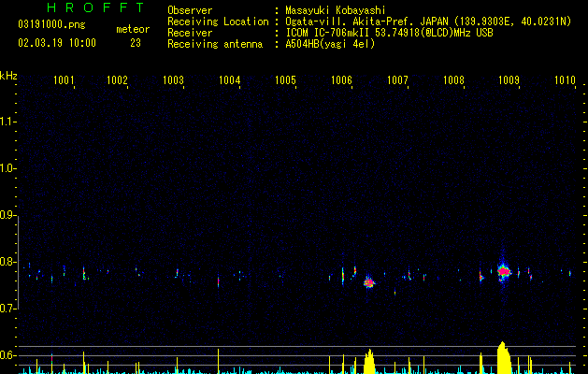Click the 1004 time axis label
588x374 pixels.
(230, 80)
